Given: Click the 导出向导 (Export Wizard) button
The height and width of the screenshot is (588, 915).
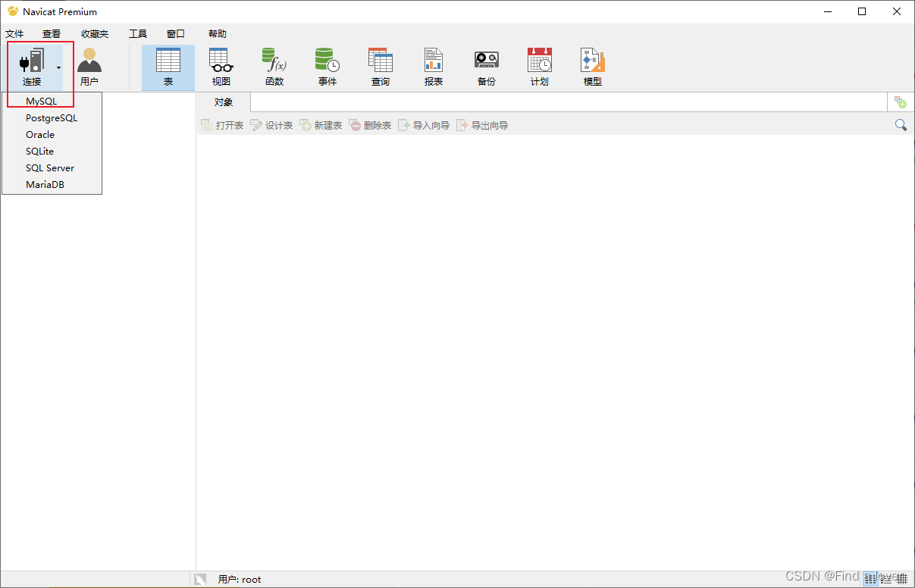Looking at the screenshot, I should pos(482,125).
